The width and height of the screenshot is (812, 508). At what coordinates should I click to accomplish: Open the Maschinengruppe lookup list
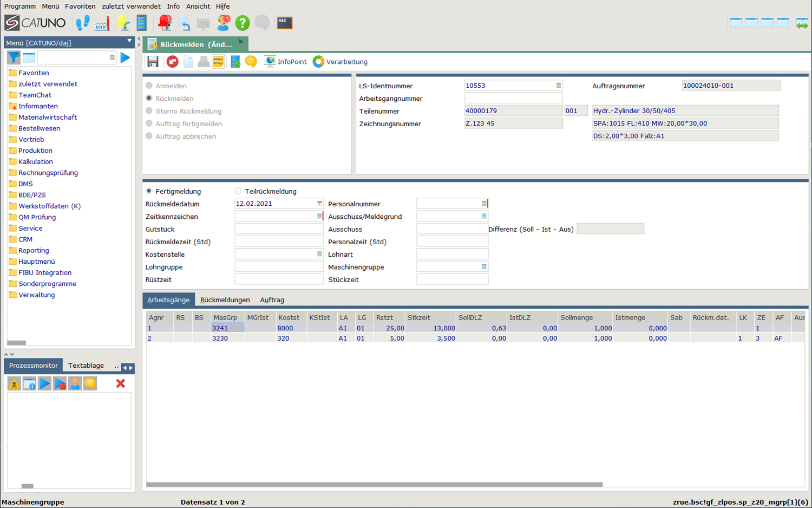click(x=483, y=267)
